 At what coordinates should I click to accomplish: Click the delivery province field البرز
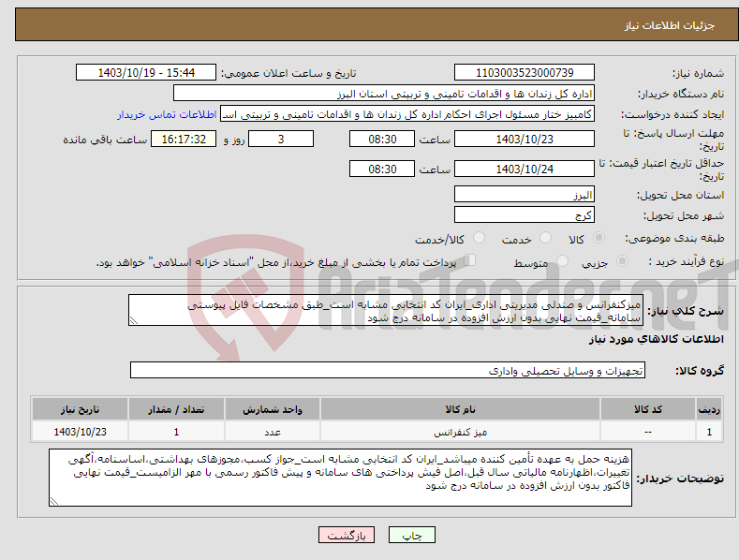pyautogui.click(x=525, y=194)
